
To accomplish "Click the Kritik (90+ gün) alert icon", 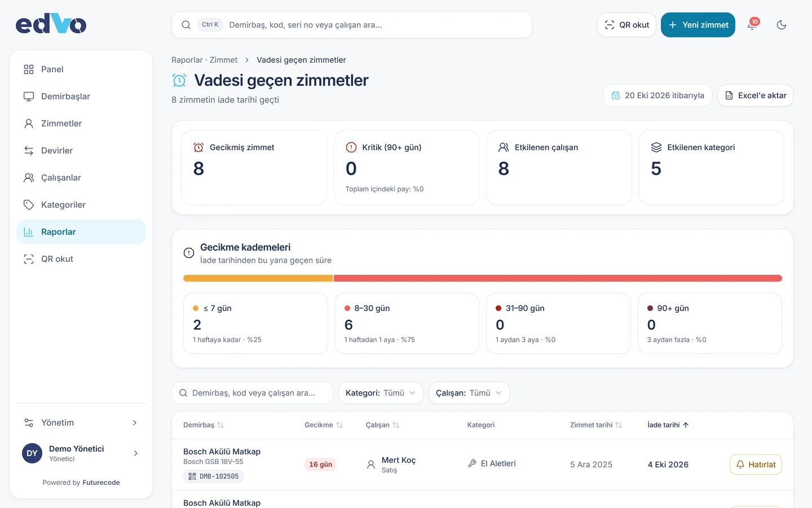I will point(351,147).
